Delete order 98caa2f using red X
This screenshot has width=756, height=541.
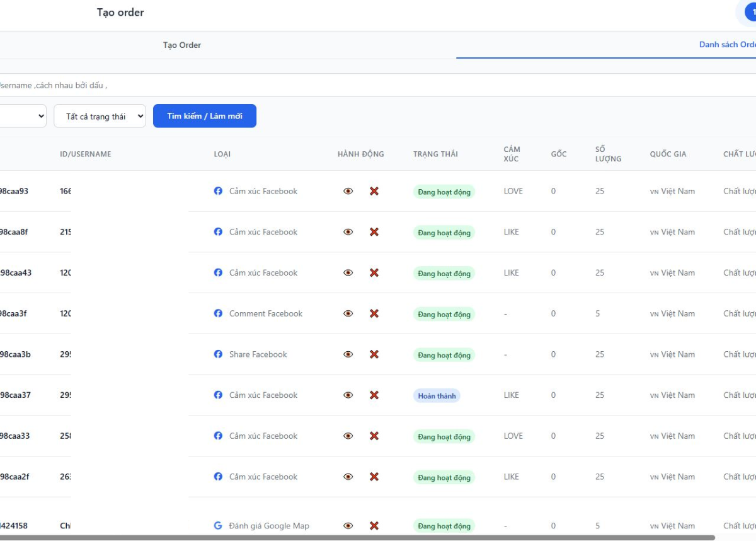pos(374,477)
